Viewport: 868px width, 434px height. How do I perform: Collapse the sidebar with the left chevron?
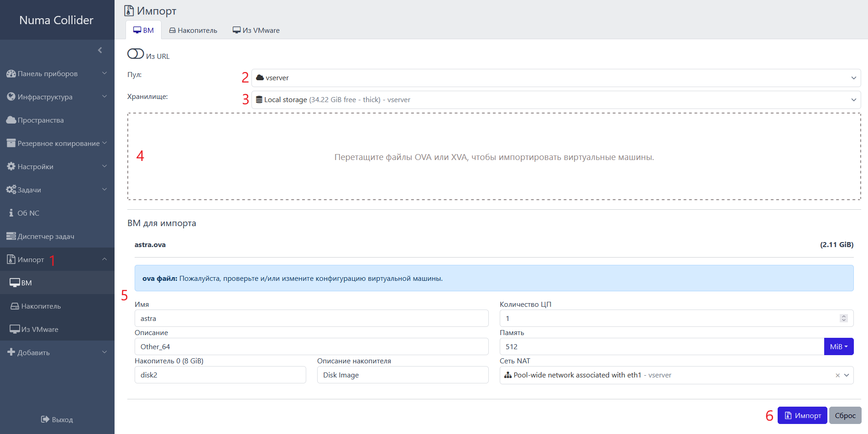tap(100, 50)
